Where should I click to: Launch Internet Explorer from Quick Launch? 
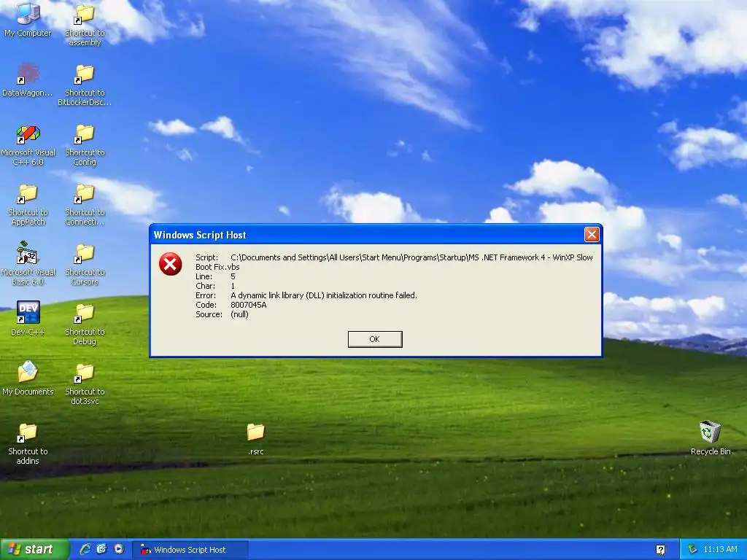coord(85,550)
